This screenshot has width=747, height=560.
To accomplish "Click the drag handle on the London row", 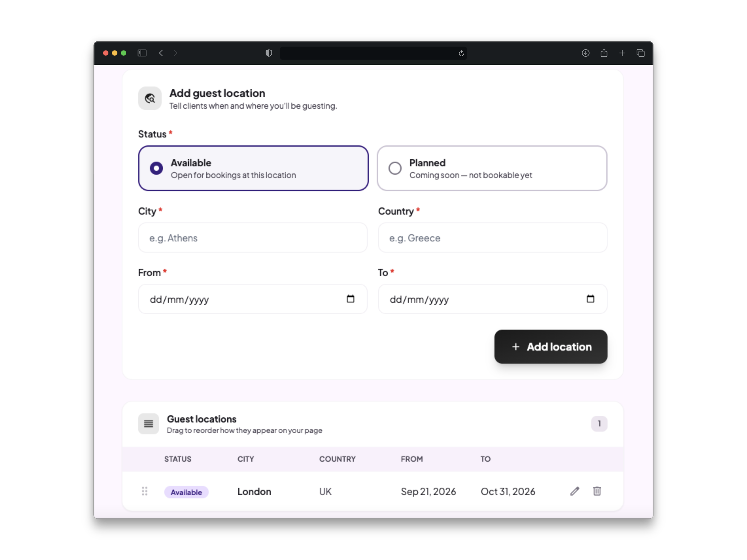I will click(145, 491).
